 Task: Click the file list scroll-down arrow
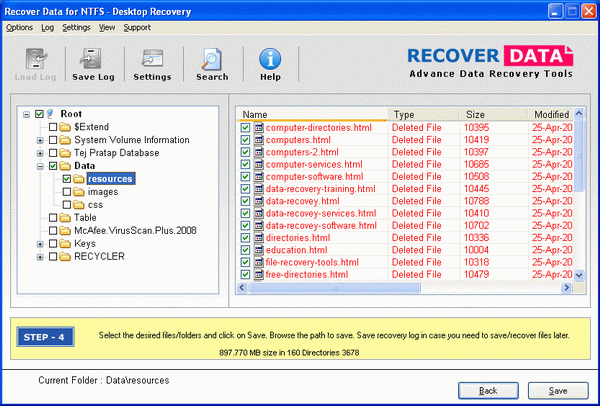tap(579, 275)
